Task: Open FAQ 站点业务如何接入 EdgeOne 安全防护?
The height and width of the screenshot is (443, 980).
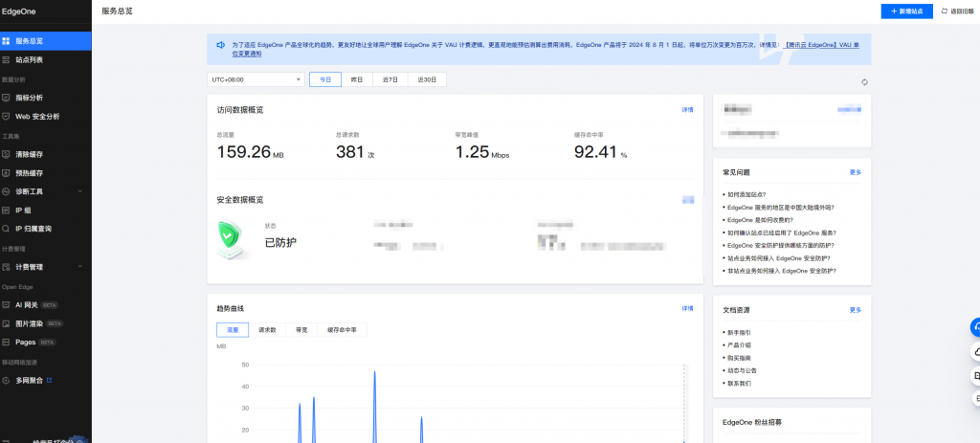Action: (779, 258)
